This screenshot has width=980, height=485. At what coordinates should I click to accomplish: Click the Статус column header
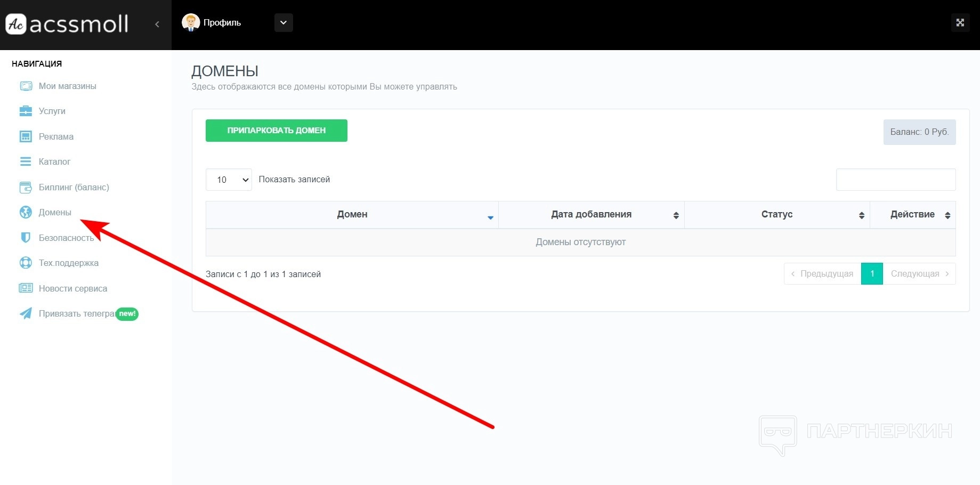click(x=777, y=214)
